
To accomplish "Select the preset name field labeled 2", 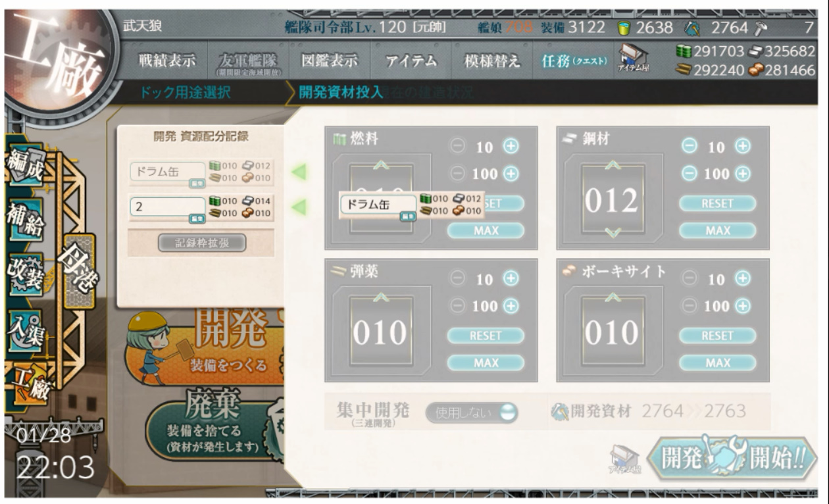I will coord(168,207).
